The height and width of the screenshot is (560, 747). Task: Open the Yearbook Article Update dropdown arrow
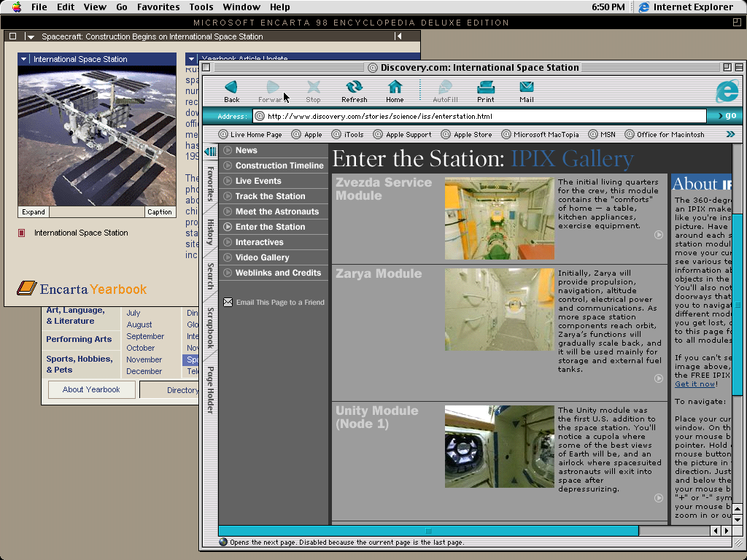[191, 60]
